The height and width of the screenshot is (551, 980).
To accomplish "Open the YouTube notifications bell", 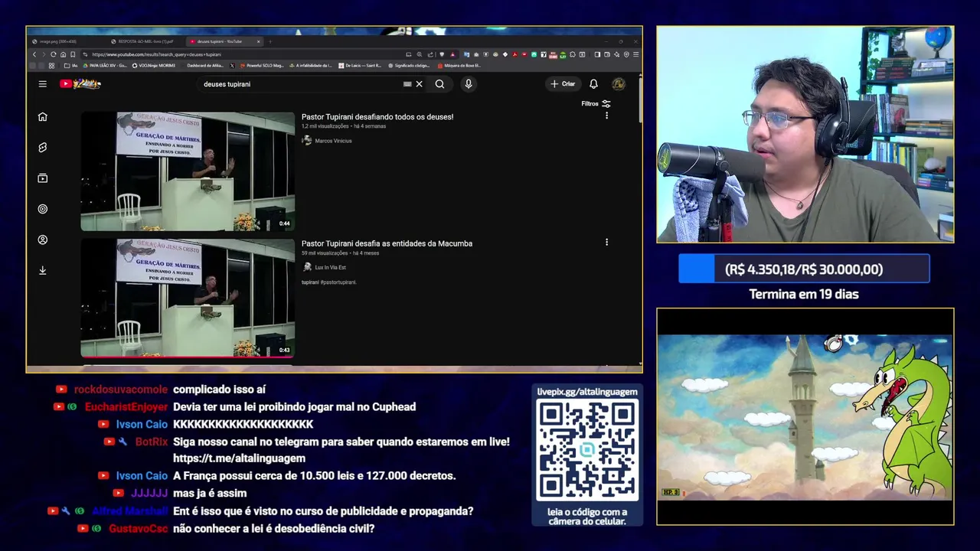I will click(593, 84).
